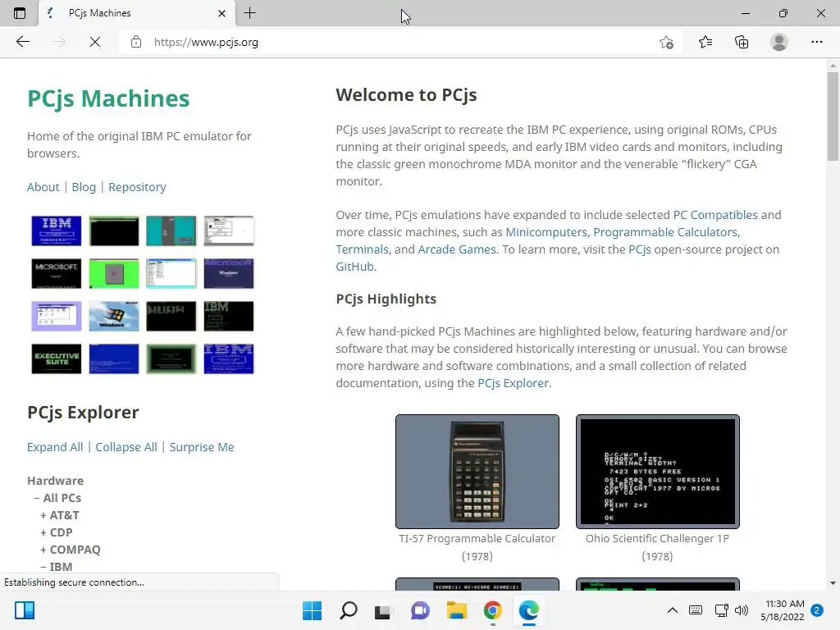Image resolution: width=840 pixels, height=630 pixels.
Task: Open the GitHub link
Action: pyautogui.click(x=355, y=267)
